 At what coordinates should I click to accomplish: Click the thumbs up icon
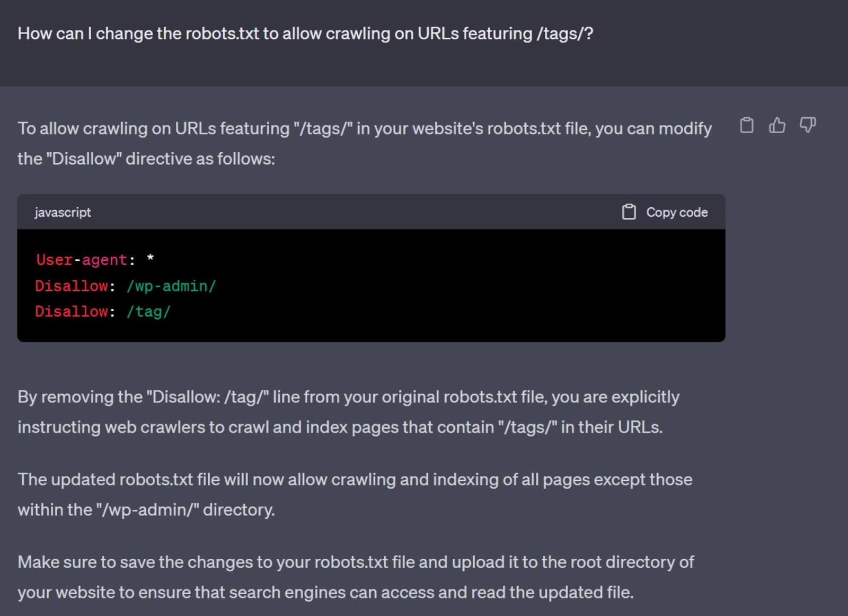tap(777, 125)
